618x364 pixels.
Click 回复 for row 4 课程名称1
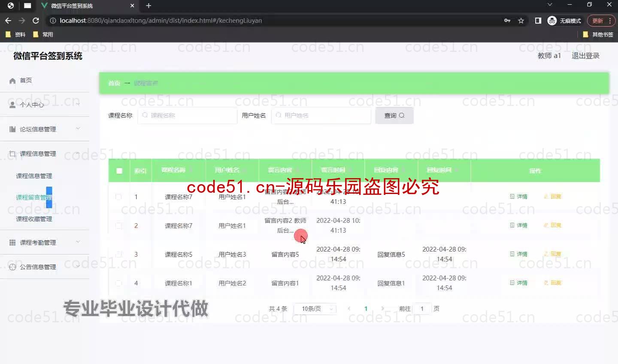(552, 283)
